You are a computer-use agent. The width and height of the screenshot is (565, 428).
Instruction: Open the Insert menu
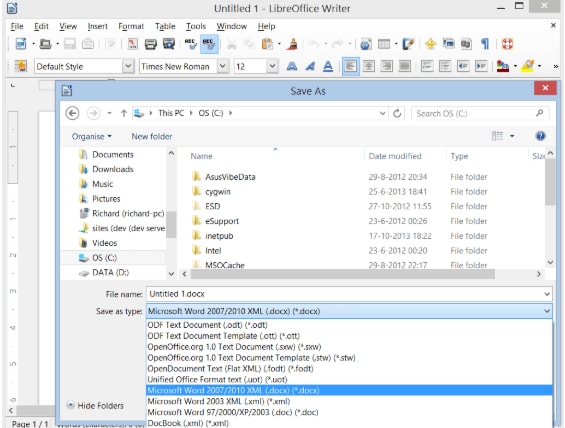(x=98, y=26)
